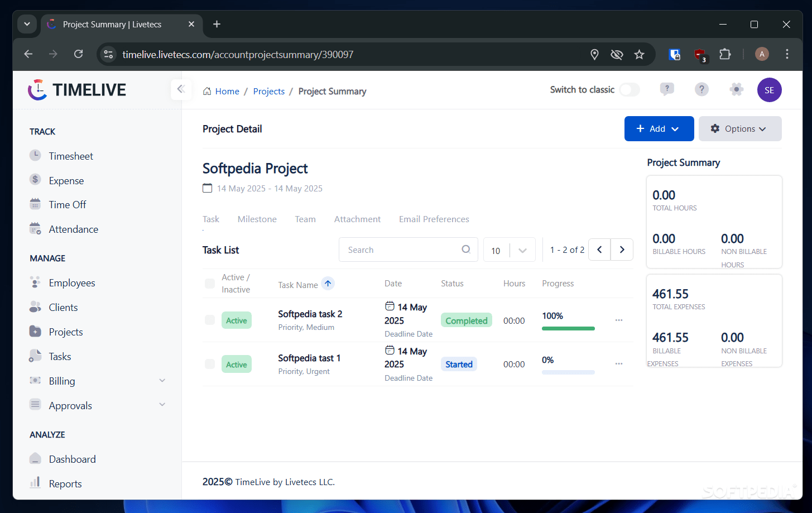The height and width of the screenshot is (513, 812).
Task: Open the settings gear in header
Action: (737, 89)
